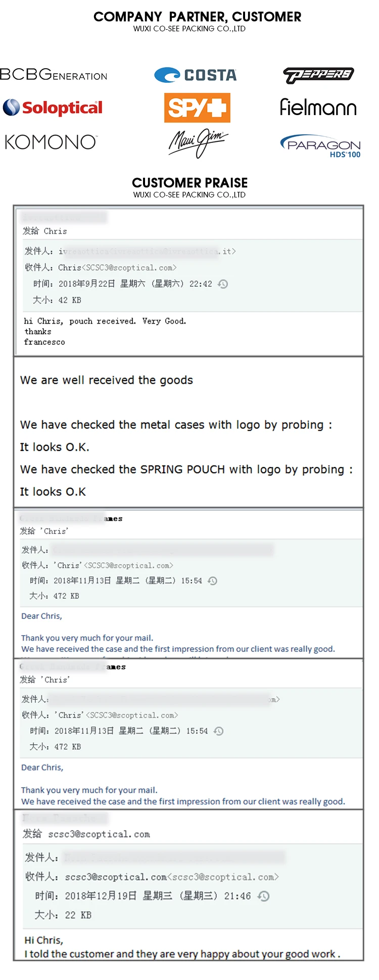Screen dimensions: 379x980
Task: Click clock icon beside 21:46 timestamp
Action: coord(263,896)
